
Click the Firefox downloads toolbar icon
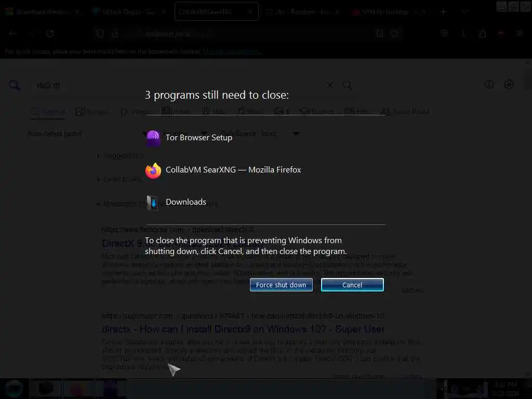click(463, 33)
